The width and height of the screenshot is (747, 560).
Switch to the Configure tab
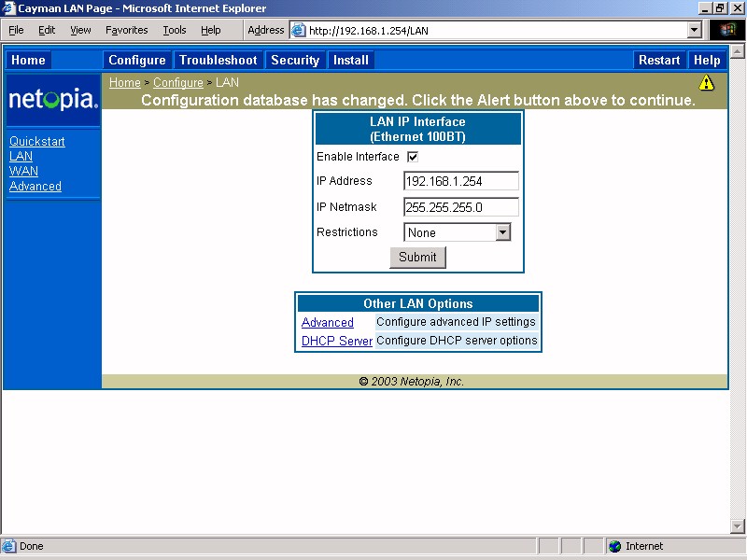[x=137, y=60]
